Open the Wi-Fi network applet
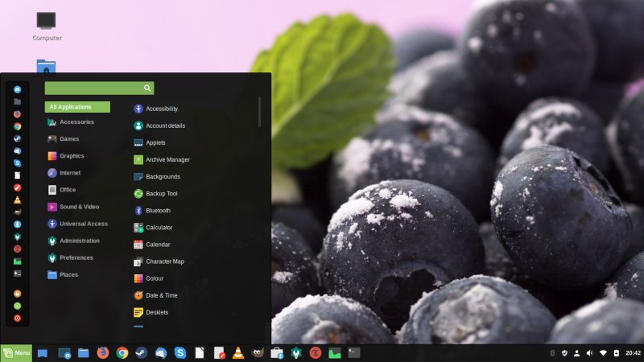The height and width of the screenshot is (362, 644). click(603, 353)
